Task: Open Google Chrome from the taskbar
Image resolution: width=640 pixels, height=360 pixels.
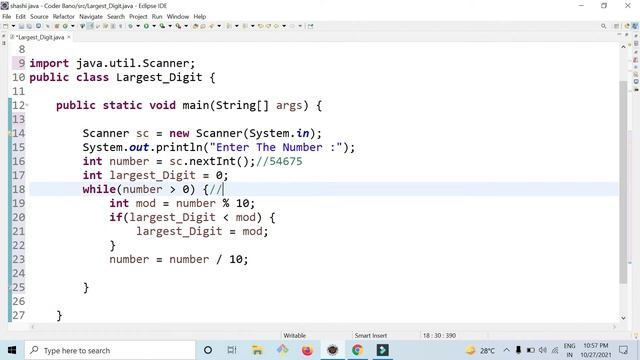Action: [x=358, y=350]
